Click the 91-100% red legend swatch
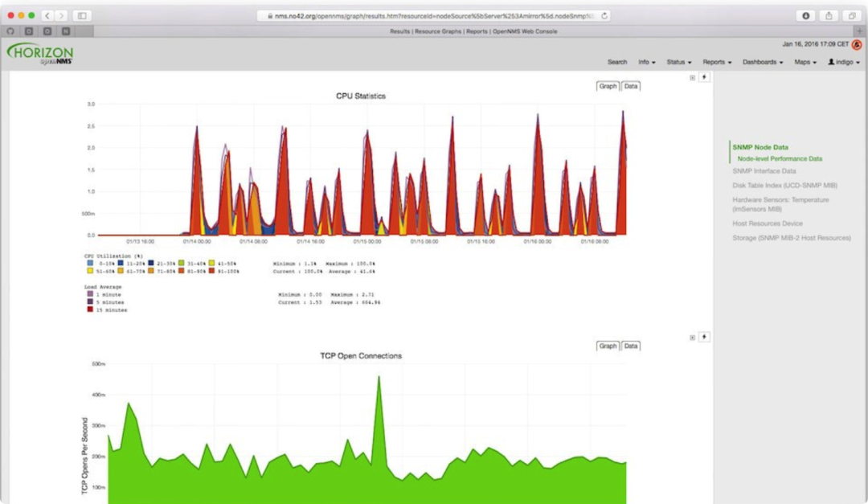 pyautogui.click(x=211, y=271)
